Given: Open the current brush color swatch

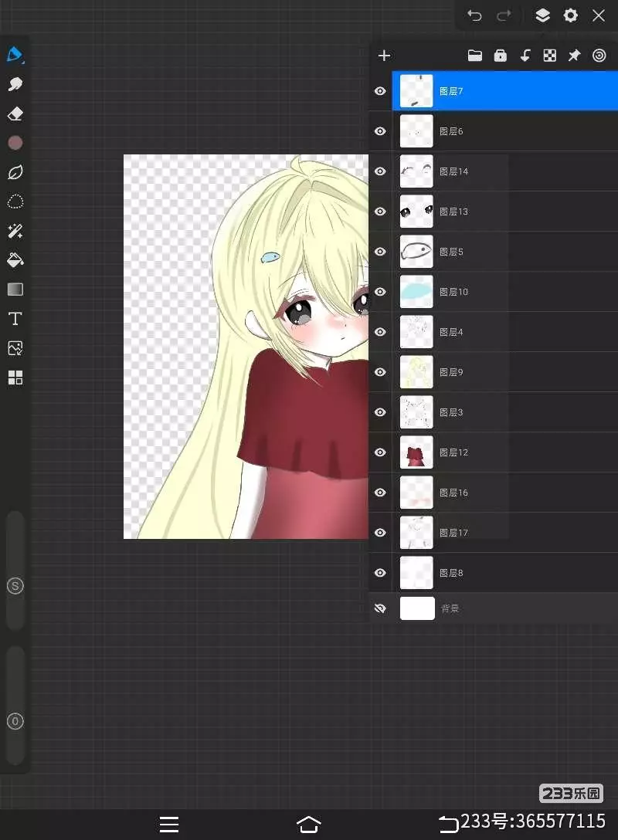Looking at the screenshot, I should point(15,143).
